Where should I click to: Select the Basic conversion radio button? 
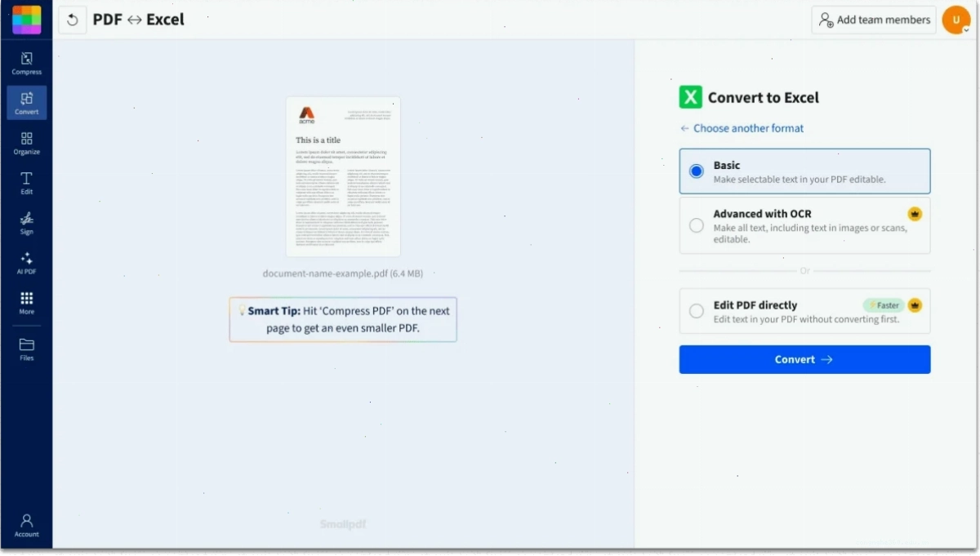pyautogui.click(x=697, y=171)
